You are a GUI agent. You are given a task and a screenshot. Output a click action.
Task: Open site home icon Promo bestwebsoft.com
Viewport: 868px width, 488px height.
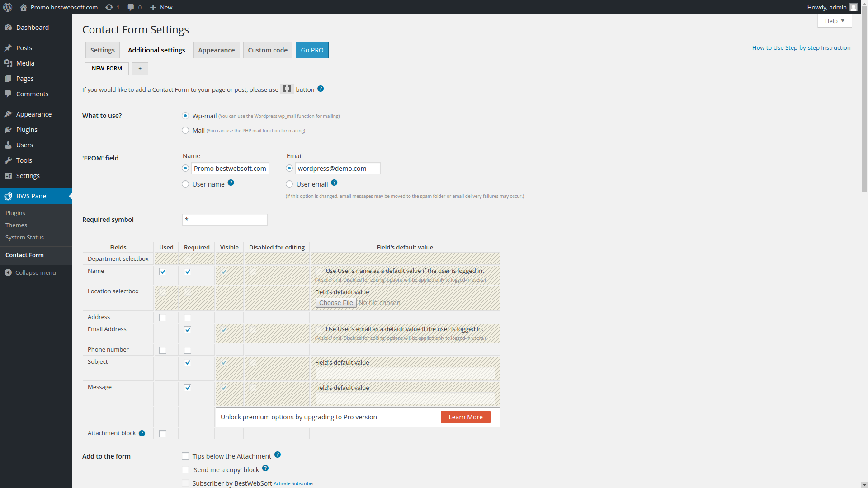[x=24, y=7]
